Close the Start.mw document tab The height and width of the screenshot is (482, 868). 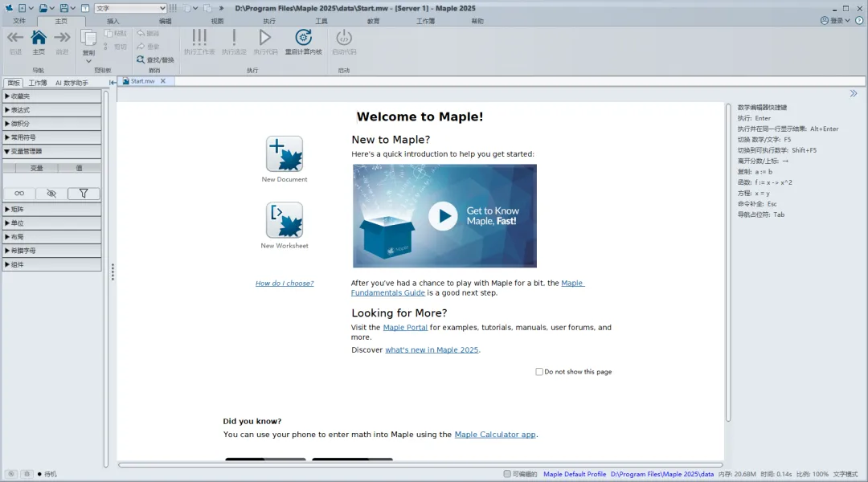[162, 81]
